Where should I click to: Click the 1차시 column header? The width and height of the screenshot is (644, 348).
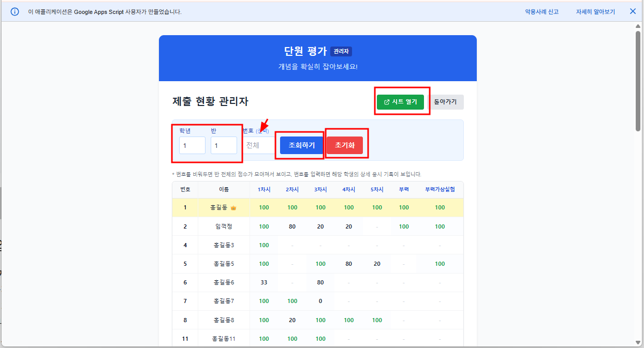click(264, 189)
